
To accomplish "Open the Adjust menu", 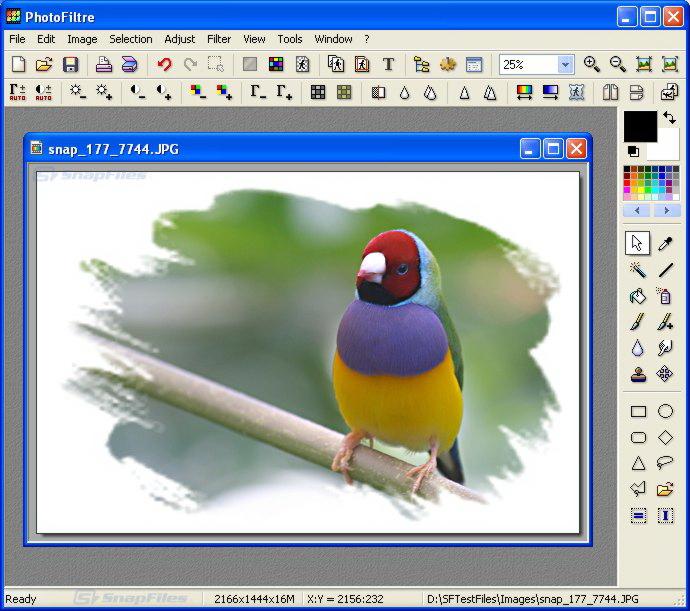I will click(x=180, y=39).
